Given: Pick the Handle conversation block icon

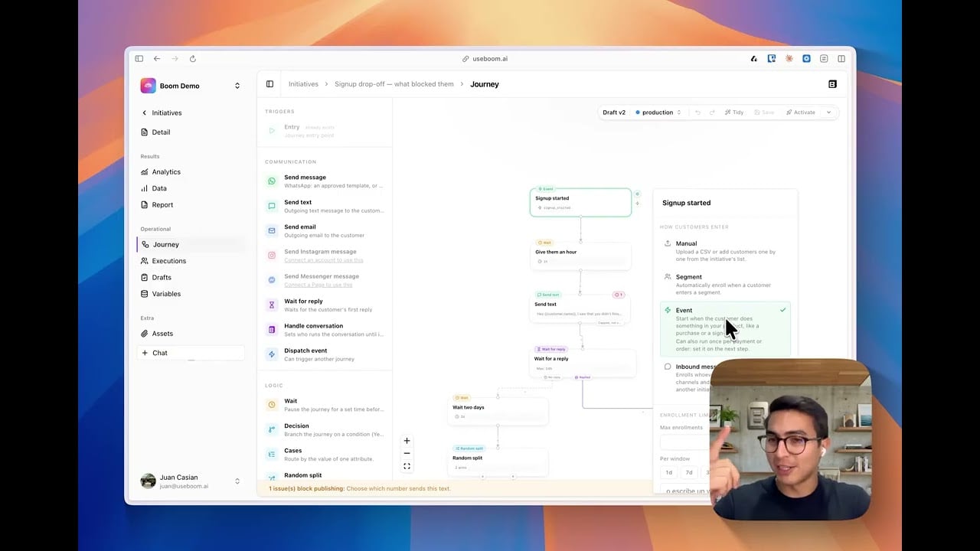Looking at the screenshot, I should (271, 330).
